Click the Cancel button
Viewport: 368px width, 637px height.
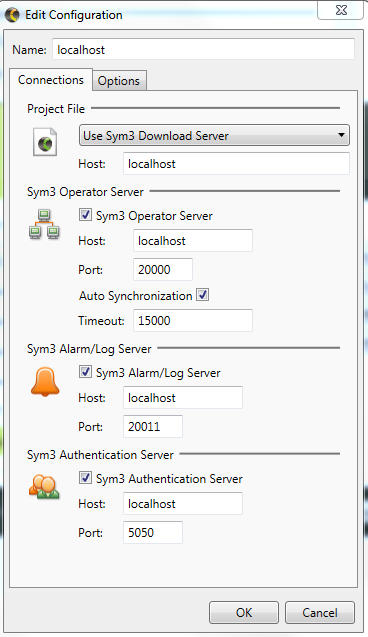[320, 612]
